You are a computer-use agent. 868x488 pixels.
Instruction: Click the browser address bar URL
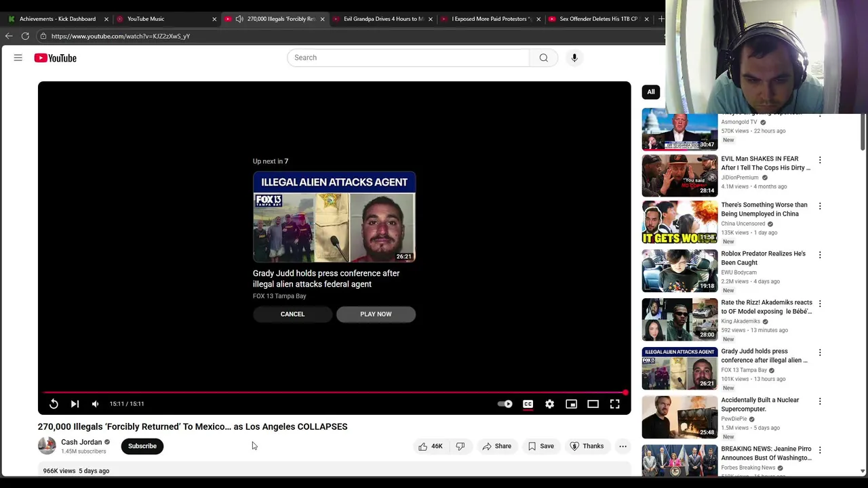point(121,36)
